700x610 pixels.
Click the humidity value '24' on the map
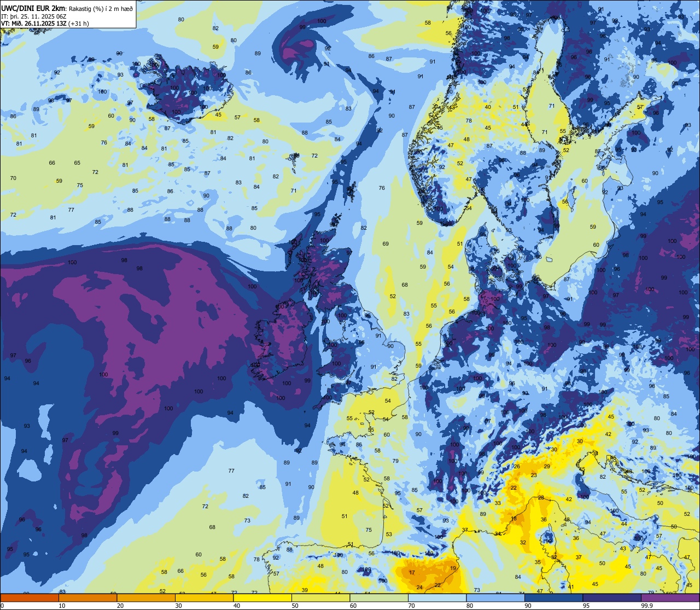(x=419, y=587)
